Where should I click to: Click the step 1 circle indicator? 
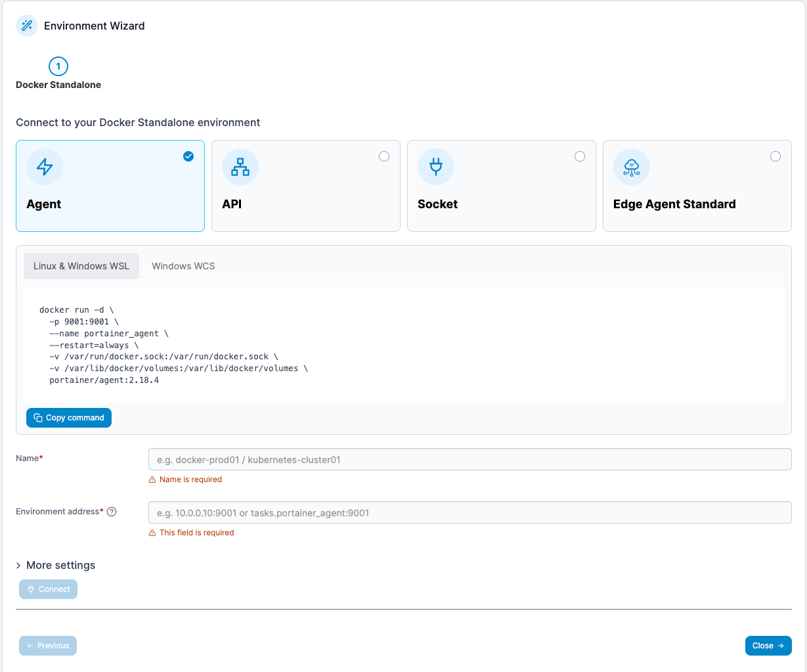[x=58, y=66]
